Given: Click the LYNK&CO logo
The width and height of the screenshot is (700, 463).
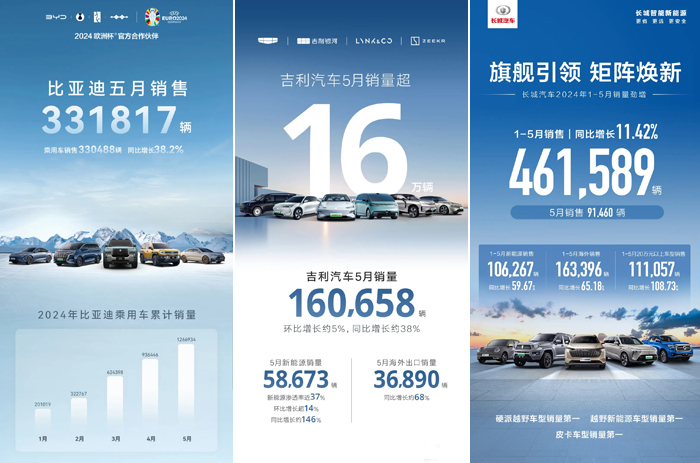Looking at the screenshot, I should (x=374, y=41).
